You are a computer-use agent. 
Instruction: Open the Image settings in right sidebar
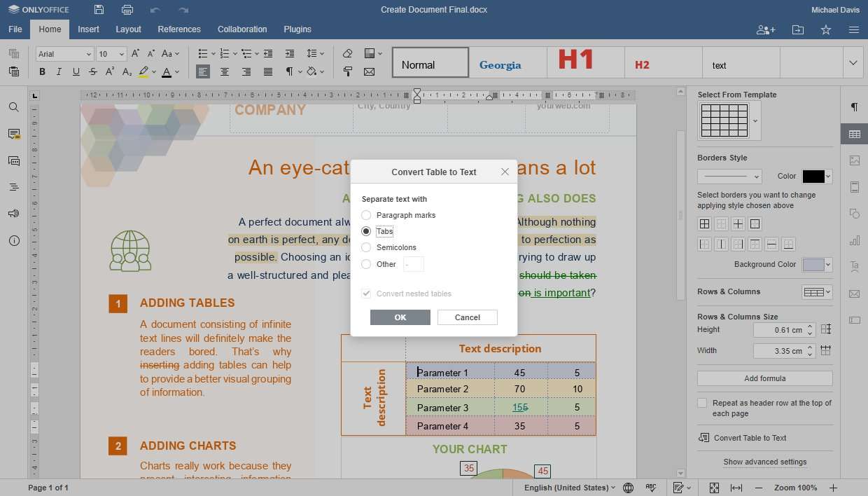[854, 160]
